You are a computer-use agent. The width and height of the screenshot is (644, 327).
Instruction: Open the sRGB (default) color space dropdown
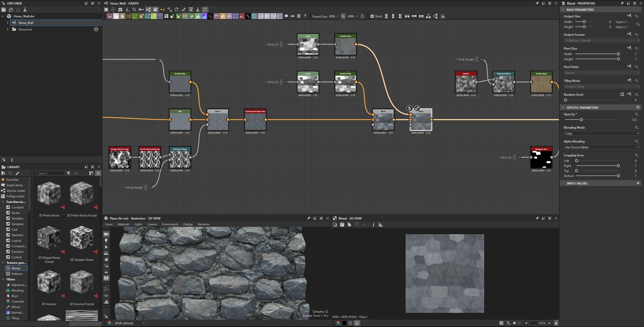pyautogui.click(x=129, y=323)
